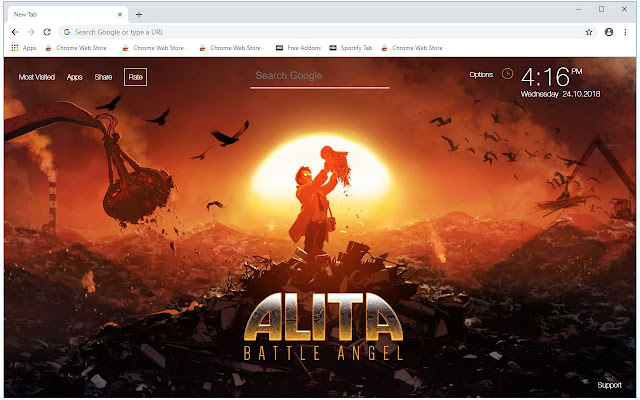The image size is (640, 400).
Task: Reload the page with the refresh icon
Action: pos(47,32)
